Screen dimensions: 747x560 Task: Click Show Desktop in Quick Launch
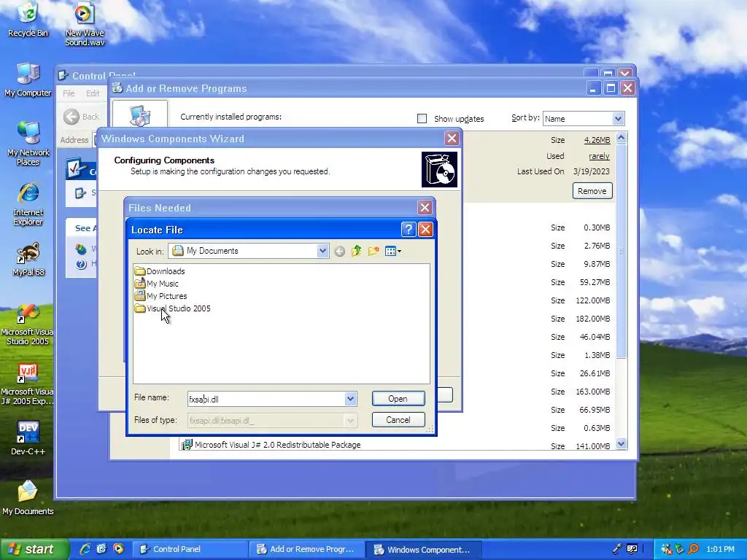pos(101,549)
